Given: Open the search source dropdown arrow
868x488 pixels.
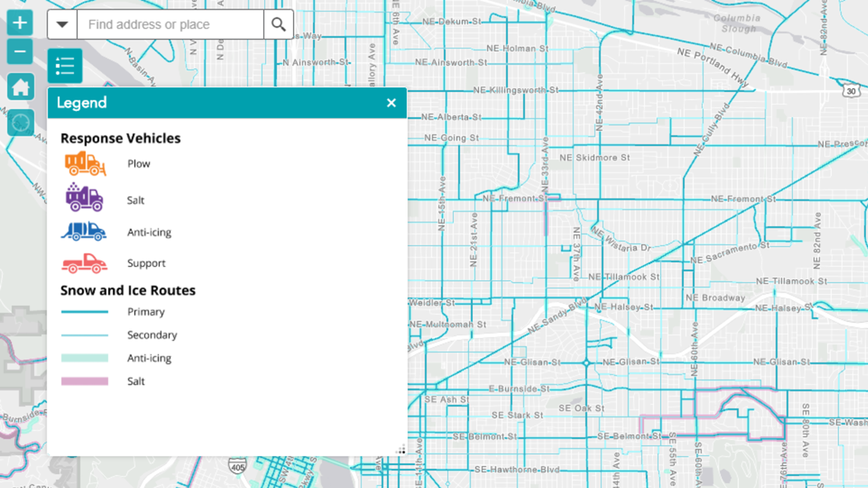Looking at the screenshot, I should [62, 24].
